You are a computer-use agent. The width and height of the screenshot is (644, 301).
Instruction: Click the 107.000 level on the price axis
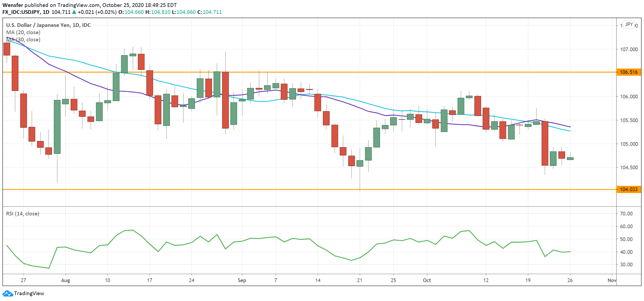(629, 49)
